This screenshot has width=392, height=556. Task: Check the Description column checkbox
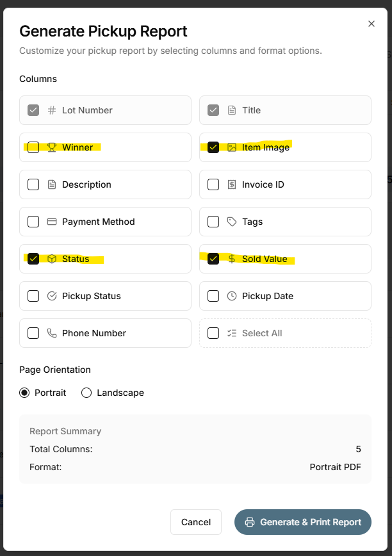[33, 184]
